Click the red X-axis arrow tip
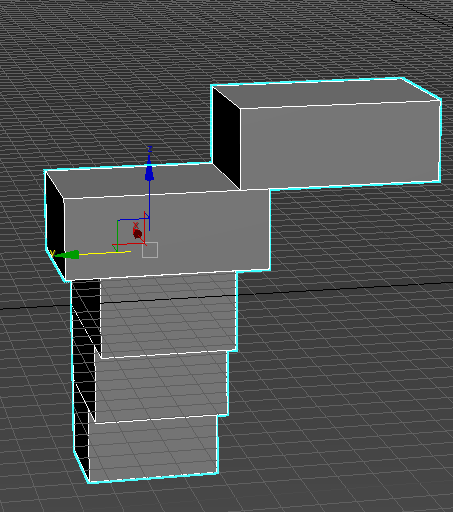The width and height of the screenshot is (453, 512). [x=137, y=234]
